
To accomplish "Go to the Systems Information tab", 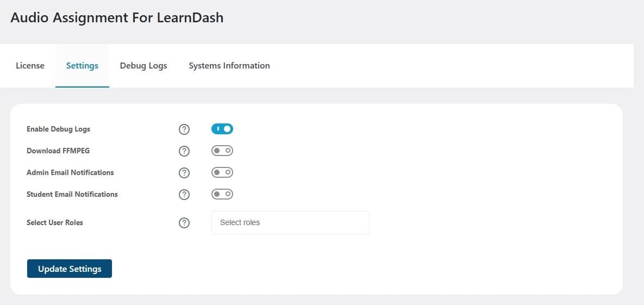I will 229,66.
